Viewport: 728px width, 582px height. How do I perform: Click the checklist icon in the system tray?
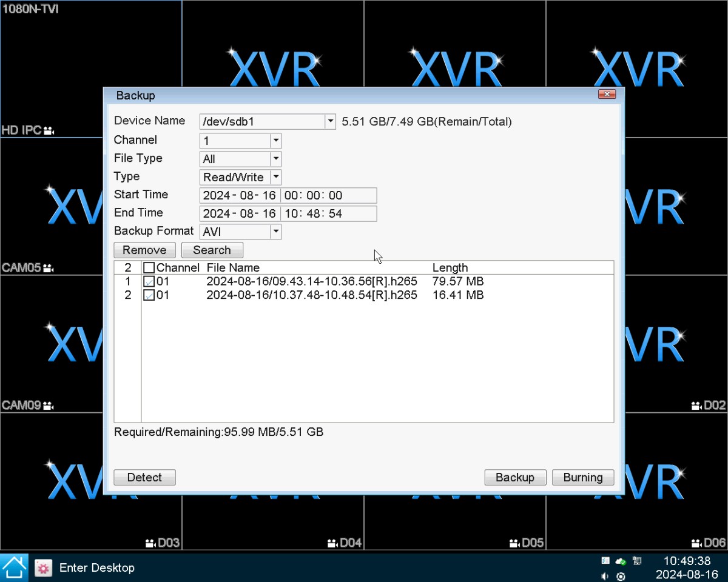[x=605, y=561]
